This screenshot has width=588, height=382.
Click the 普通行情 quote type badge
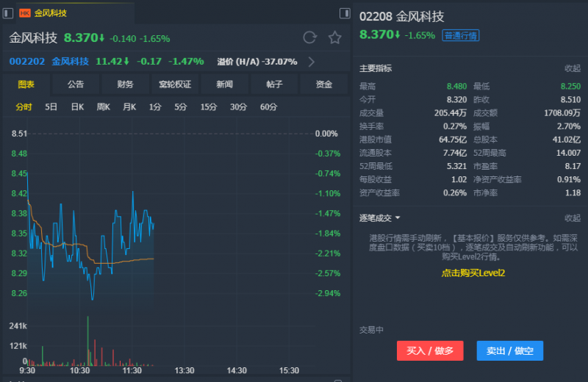pos(461,35)
